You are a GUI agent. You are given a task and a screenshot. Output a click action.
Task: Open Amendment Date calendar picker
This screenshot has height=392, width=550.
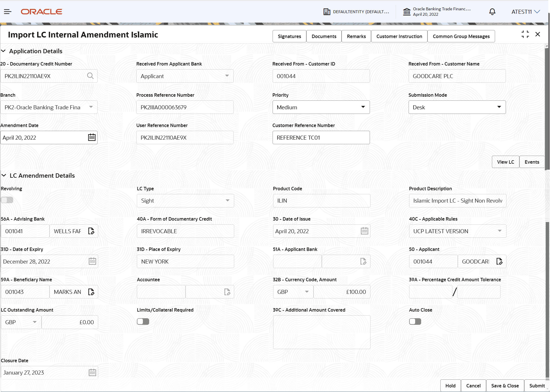(92, 138)
